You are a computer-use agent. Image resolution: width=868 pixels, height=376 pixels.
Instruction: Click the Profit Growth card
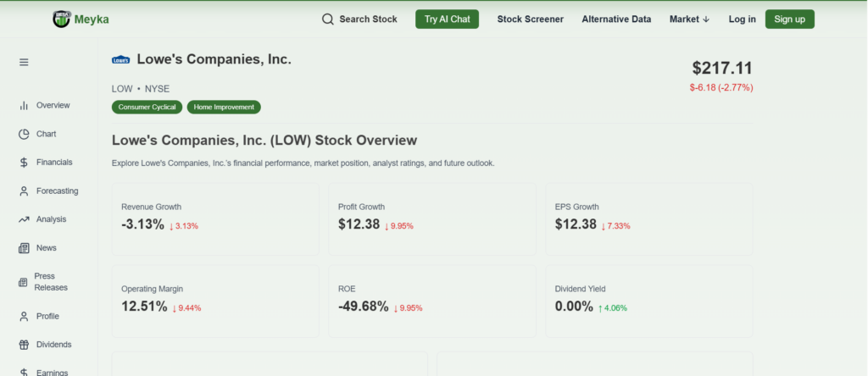431,219
